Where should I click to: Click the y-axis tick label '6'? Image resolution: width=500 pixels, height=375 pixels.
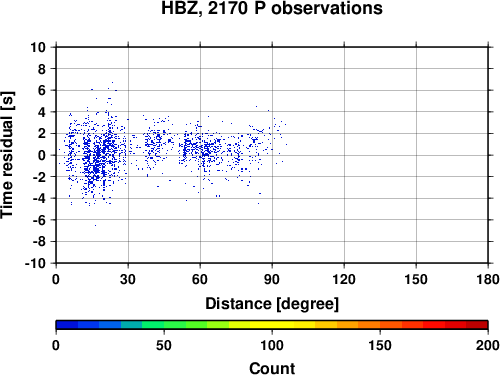[x=42, y=90]
